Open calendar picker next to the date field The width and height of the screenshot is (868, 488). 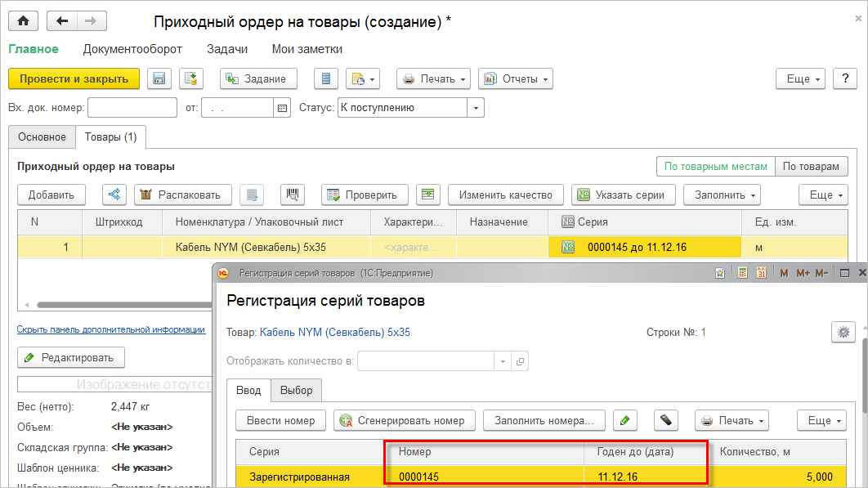(x=283, y=108)
